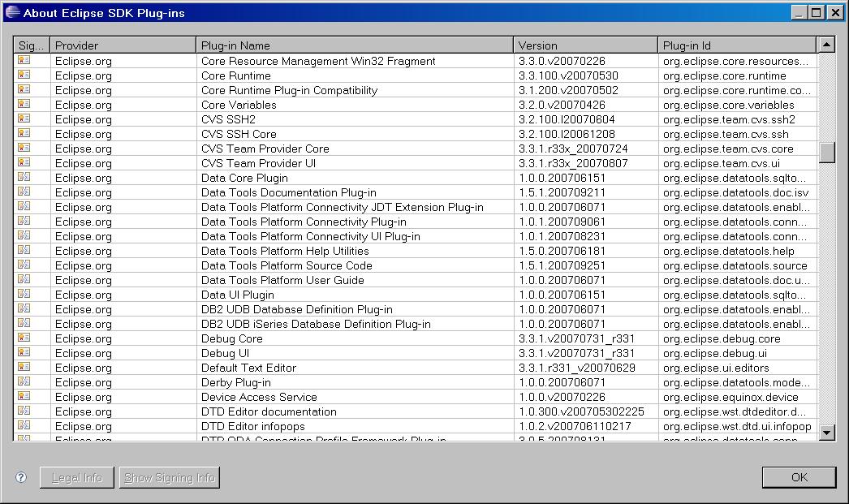Click plug-in id org.eclipse.wst.dtd.ui.infopop

[x=737, y=427]
